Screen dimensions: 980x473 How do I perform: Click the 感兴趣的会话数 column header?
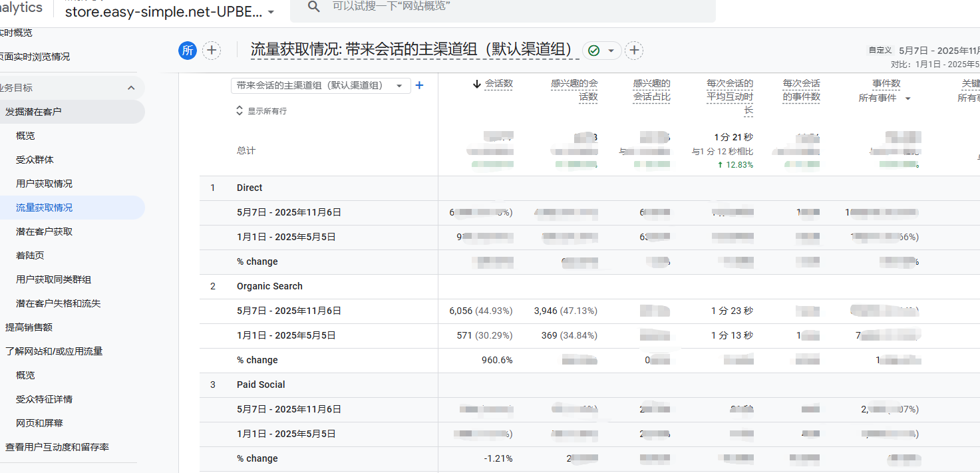(x=574, y=90)
